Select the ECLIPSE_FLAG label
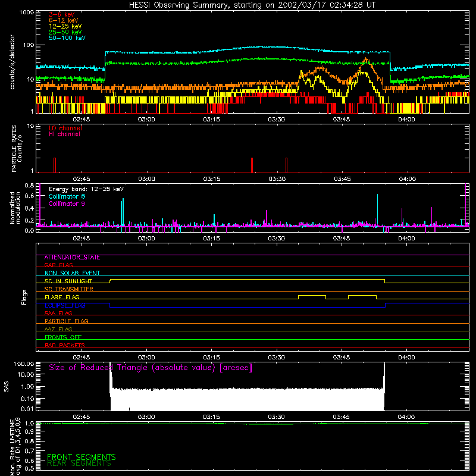The width and height of the screenshot is (476, 476). [x=65, y=305]
